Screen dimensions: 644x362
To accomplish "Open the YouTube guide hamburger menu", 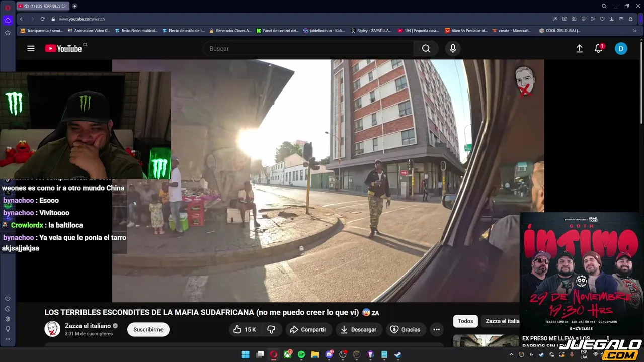I will (x=31, y=48).
